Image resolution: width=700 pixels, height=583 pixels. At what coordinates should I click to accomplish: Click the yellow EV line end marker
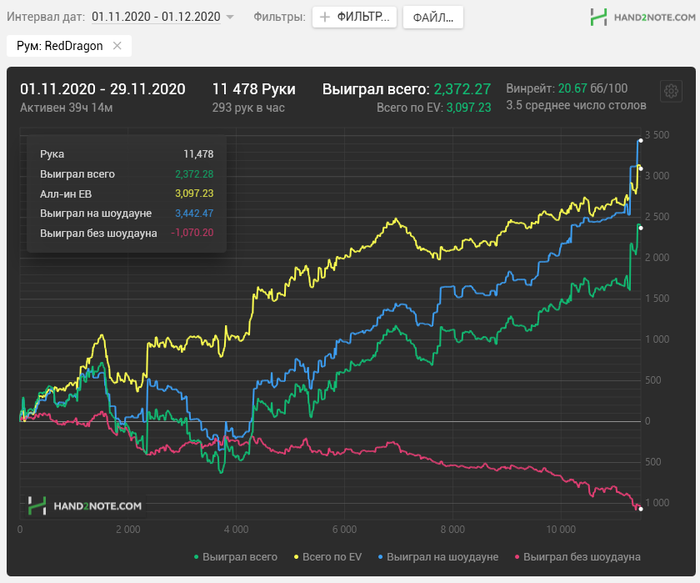pos(641,168)
